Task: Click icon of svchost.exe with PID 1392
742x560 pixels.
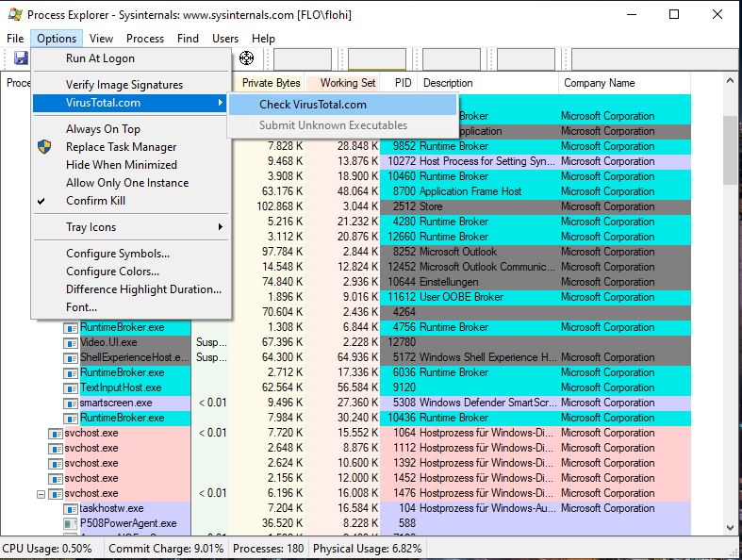Action: [56, 464]
